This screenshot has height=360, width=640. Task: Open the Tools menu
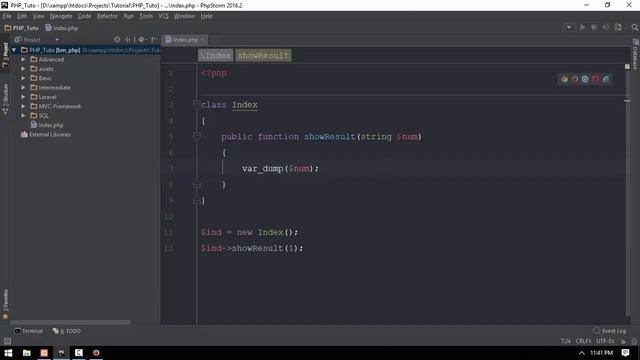pos(146,16)
